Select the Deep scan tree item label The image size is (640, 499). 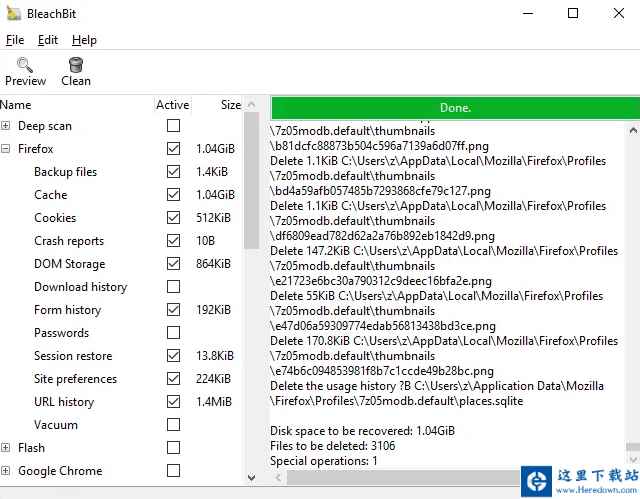pyautogui.click(x=45, y=126)
